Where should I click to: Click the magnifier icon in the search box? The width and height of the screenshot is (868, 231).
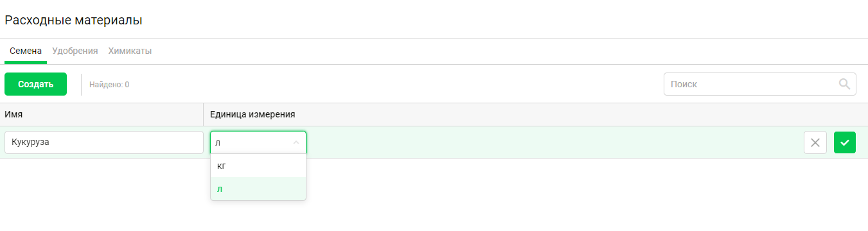click(x=845, y=84)
